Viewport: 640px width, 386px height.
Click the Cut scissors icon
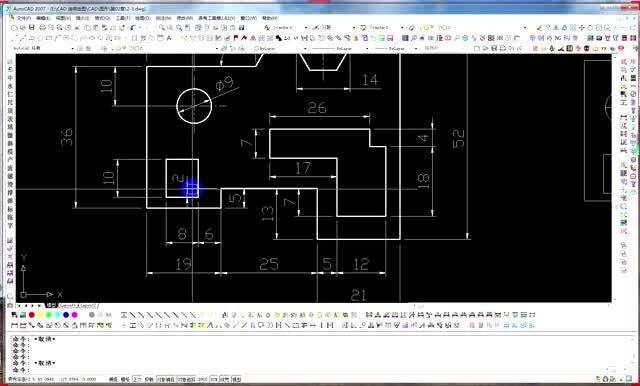[78, 28]
